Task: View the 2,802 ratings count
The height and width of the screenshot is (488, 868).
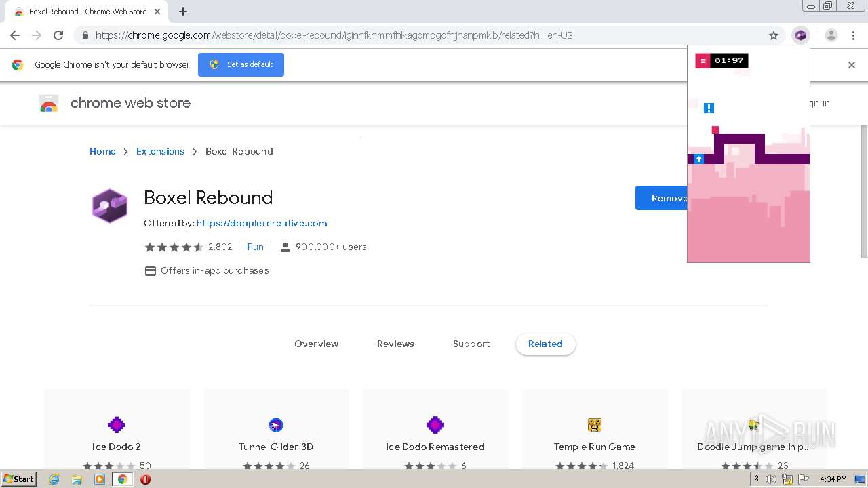Action: (220, 247)
